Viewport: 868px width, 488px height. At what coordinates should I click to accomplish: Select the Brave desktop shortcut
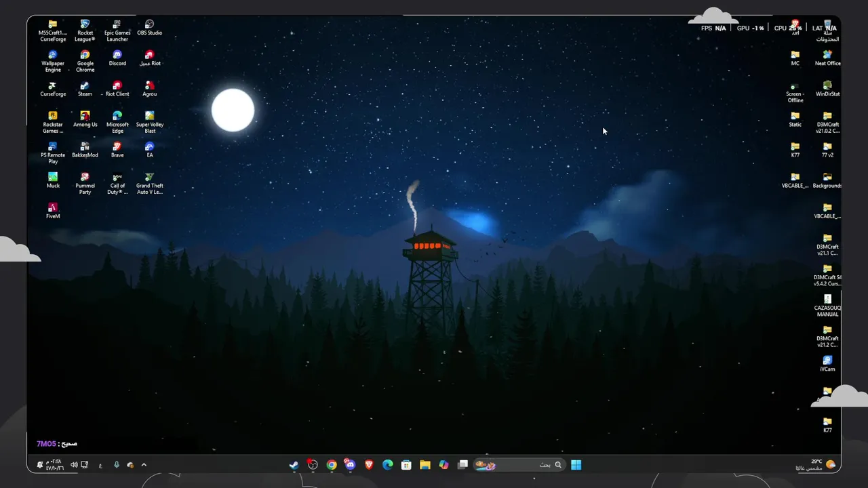(x=117, y=150)
